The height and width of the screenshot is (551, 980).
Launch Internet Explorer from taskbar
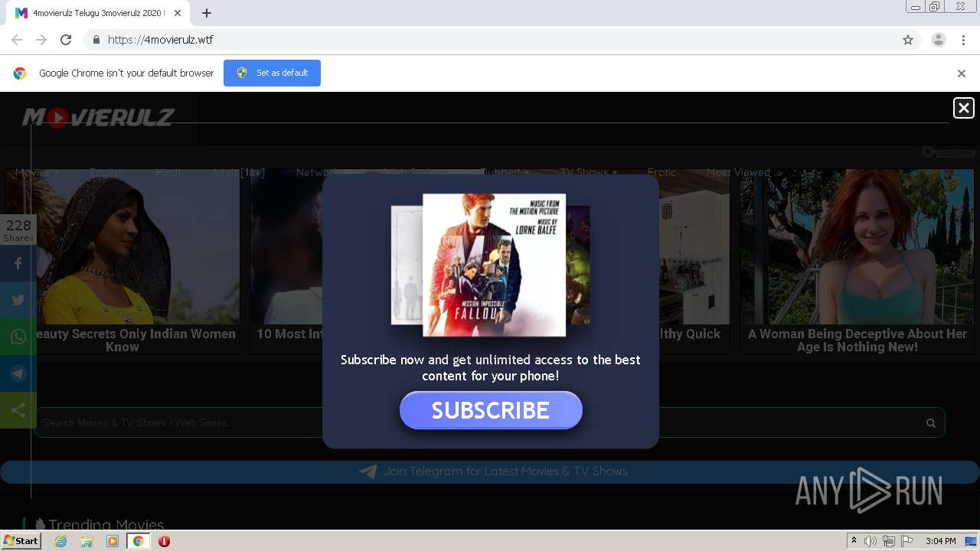(61, 541)
